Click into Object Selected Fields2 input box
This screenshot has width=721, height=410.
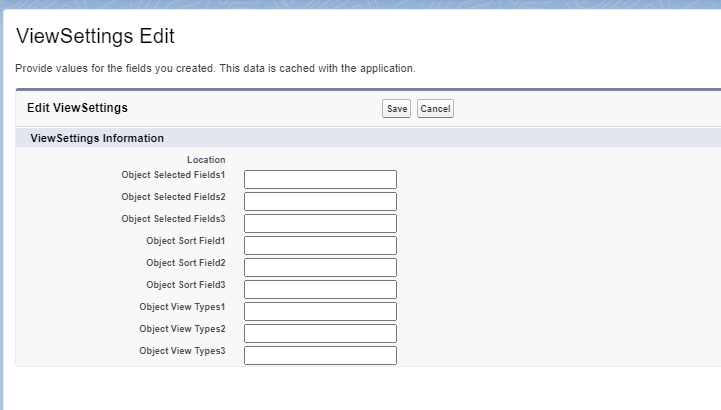(x=320, y=201)
